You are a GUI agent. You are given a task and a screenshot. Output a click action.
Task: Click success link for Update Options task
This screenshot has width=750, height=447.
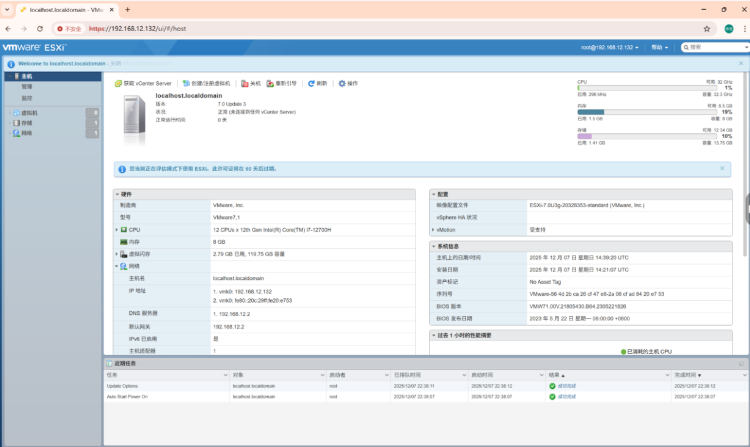click(x=567, y=386)
